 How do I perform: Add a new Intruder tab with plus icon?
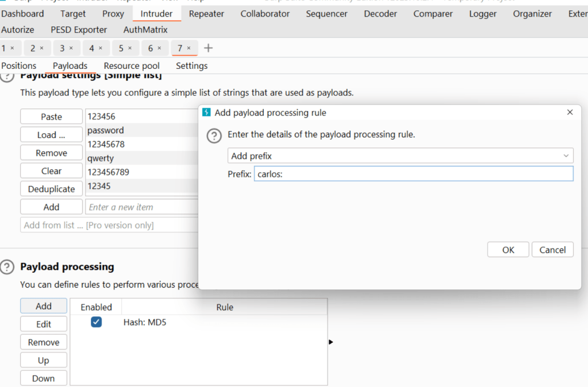[x=208, y=48]
